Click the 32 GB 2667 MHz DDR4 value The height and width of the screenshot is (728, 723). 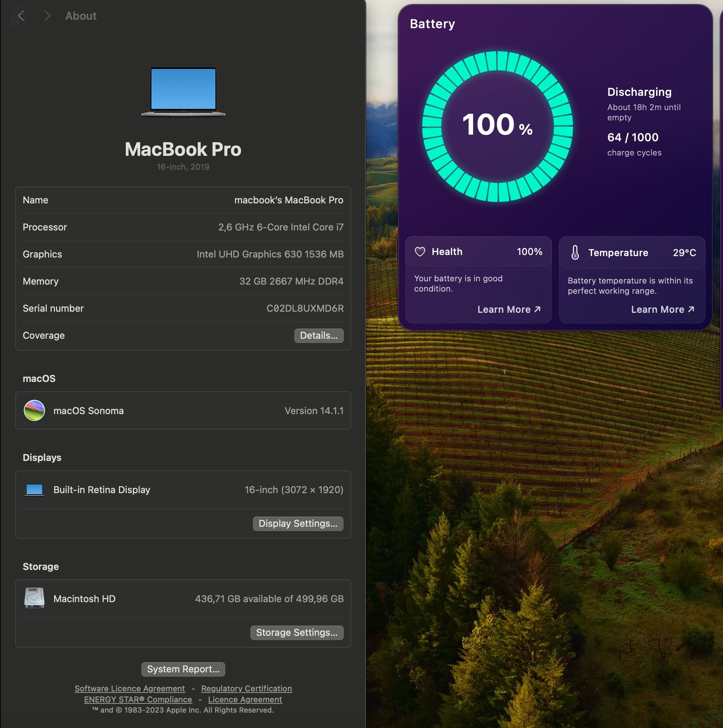(x=291, y=281)
